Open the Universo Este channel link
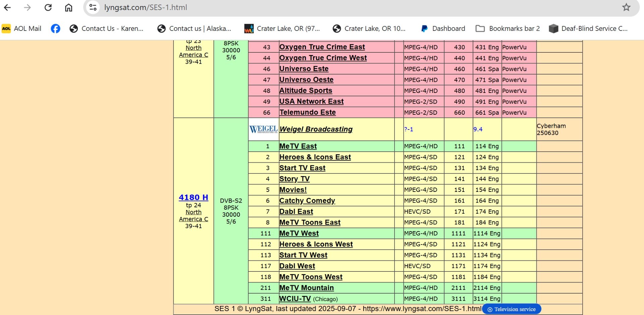Viewport: 644px width, 315px height. pos(304,69)
